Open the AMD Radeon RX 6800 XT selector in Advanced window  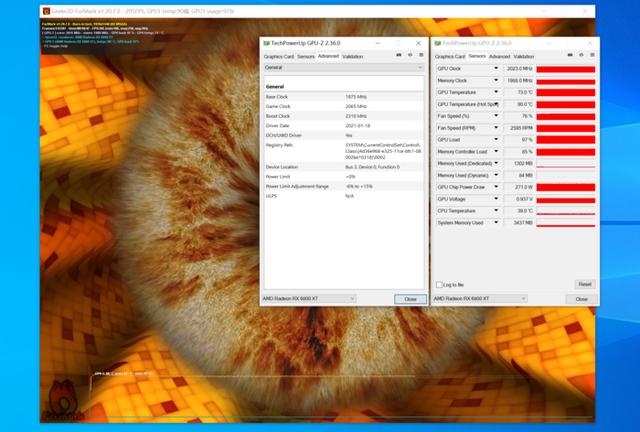309,299
